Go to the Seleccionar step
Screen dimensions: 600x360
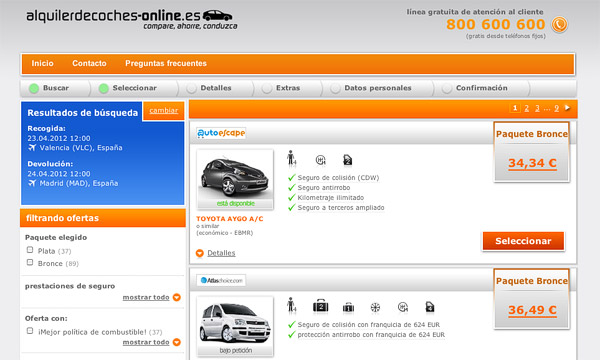click(134, 88)
